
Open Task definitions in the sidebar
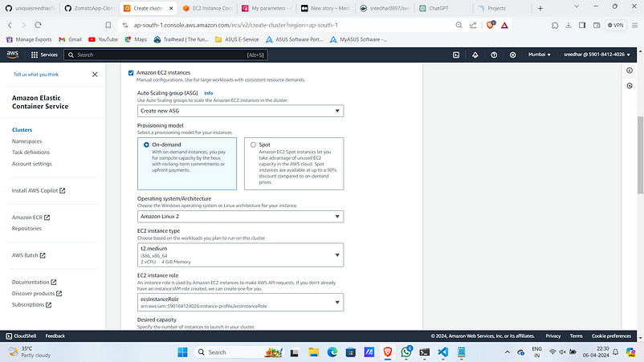click(31, 153)
